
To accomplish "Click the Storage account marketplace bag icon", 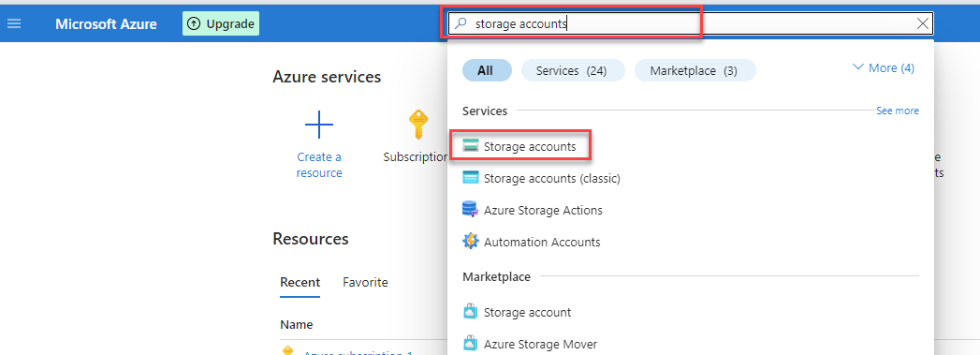I will (x=470, y=311).
